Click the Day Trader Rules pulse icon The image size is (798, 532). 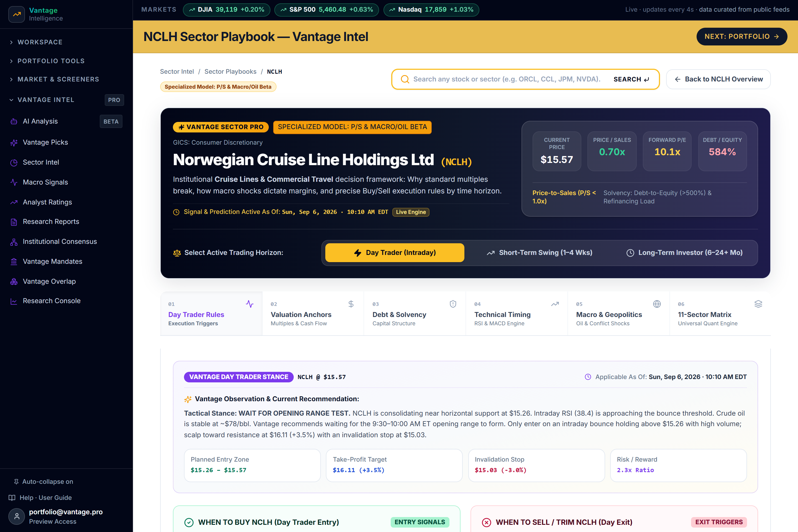pyautogui.click(x=250, y=304)
